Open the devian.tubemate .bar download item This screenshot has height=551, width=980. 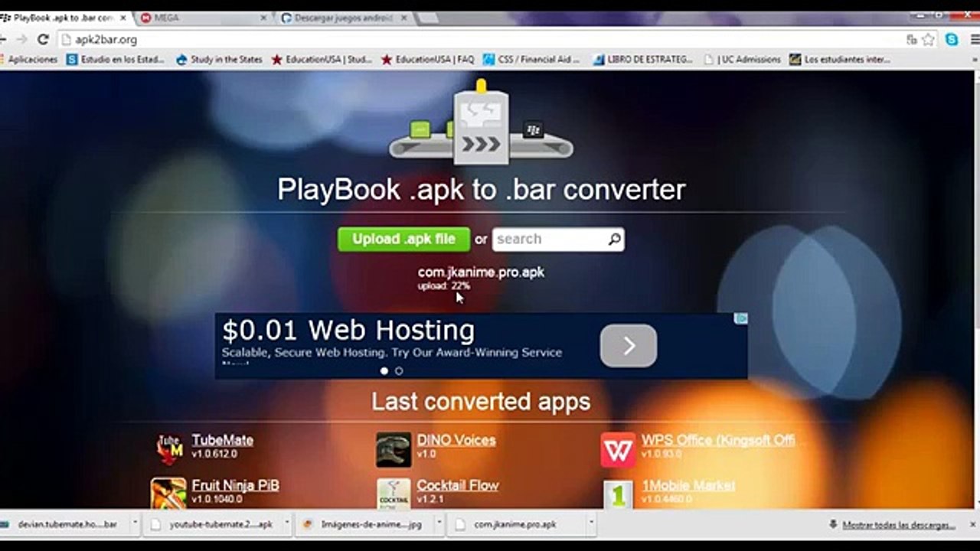click(x=67, y=524)
